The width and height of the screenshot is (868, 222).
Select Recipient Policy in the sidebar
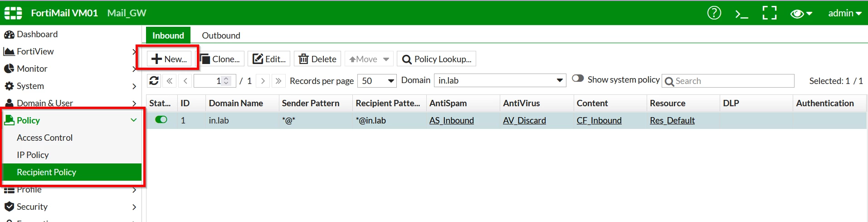[x=72, y=172]
